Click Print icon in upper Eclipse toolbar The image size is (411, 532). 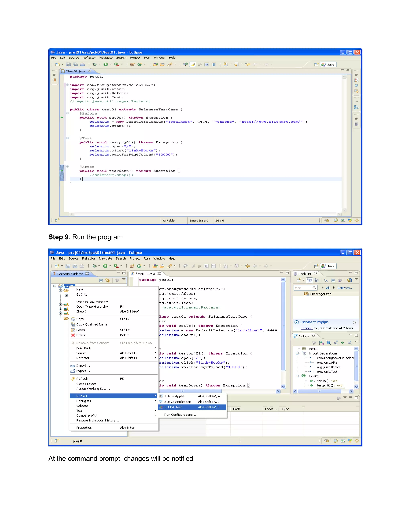[x=82, y=65]
